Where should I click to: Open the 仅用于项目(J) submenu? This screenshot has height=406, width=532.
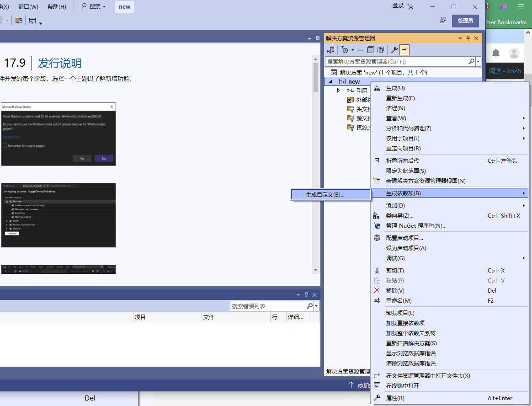click(450, 138)
